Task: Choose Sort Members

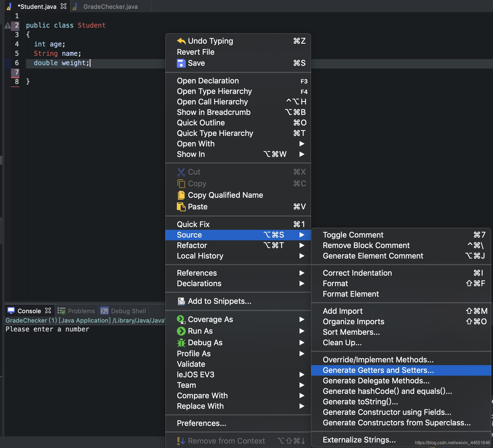Action: click(401, 332)
